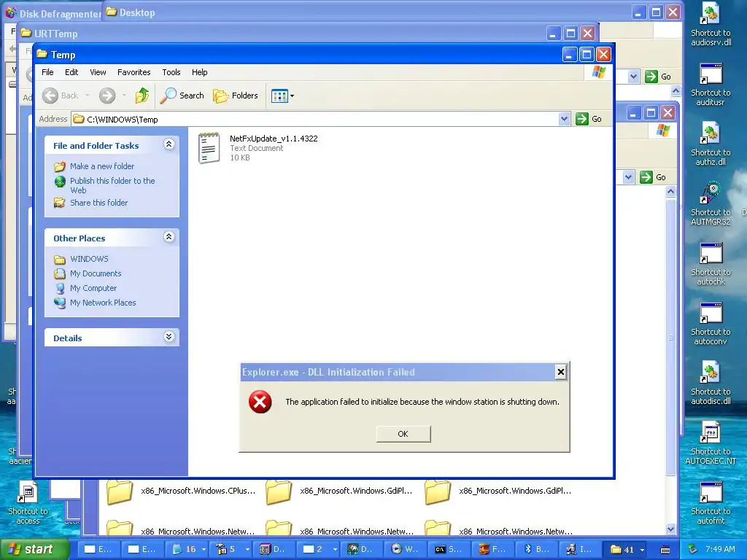Toggle the Folders pane button
The width and height of the screenshot is (747, 560).
click(236, 96)
